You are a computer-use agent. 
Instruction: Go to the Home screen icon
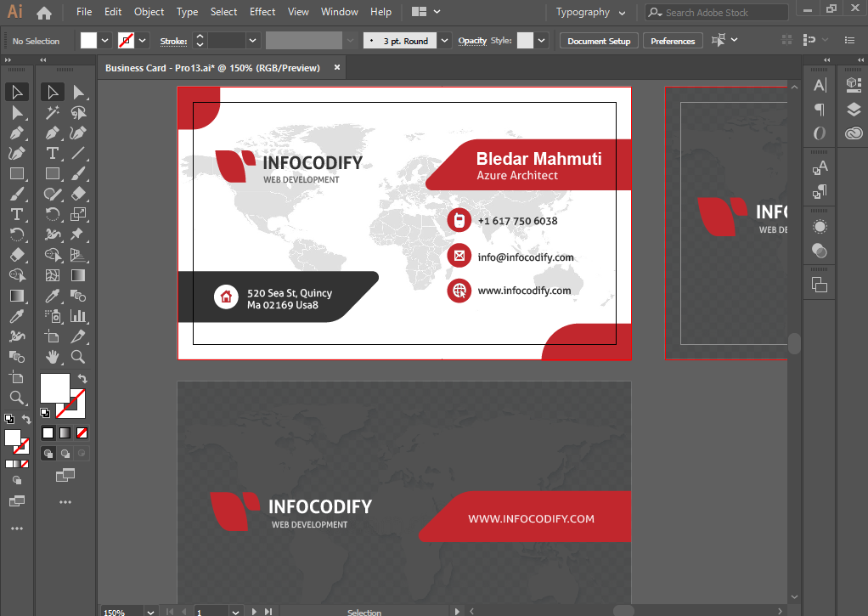pos(44,13)
